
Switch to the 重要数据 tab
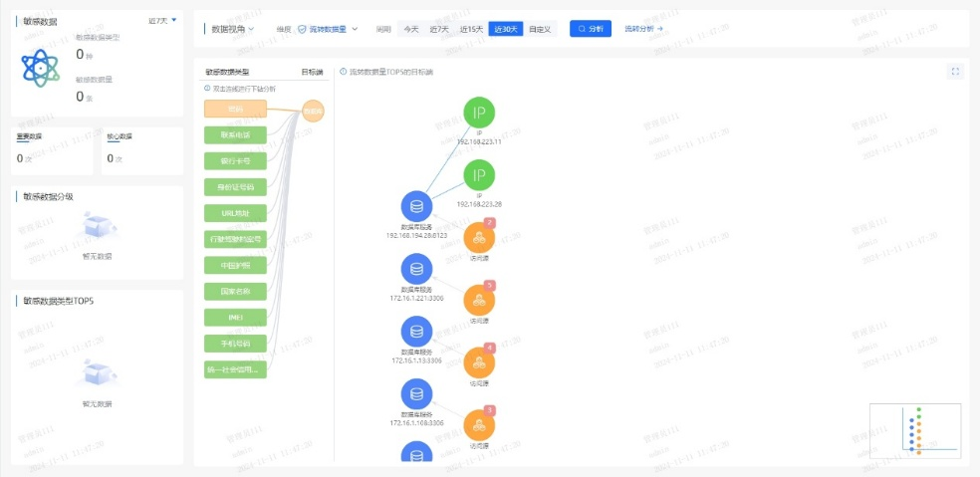[30, 136]
